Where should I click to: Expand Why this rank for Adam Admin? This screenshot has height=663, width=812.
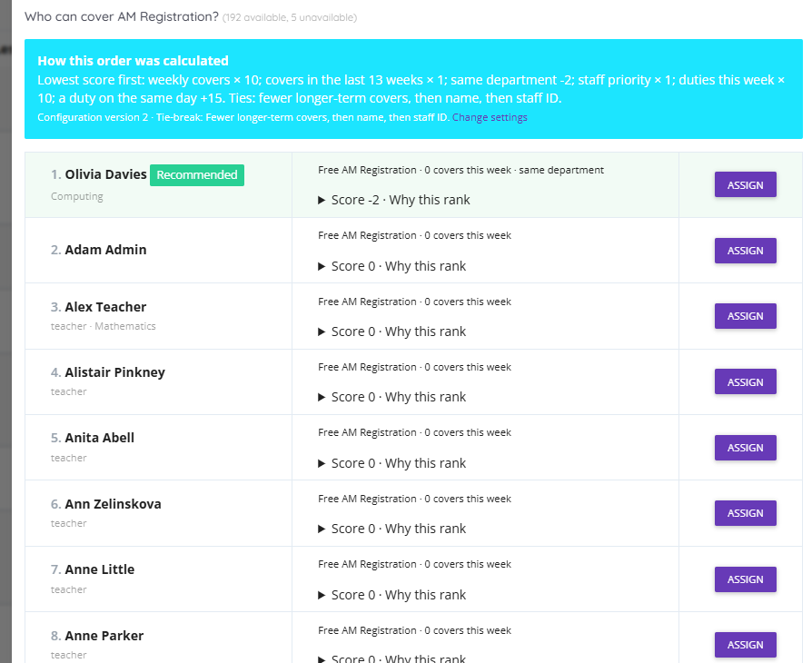pyautogui.click(x=392, y=266)
